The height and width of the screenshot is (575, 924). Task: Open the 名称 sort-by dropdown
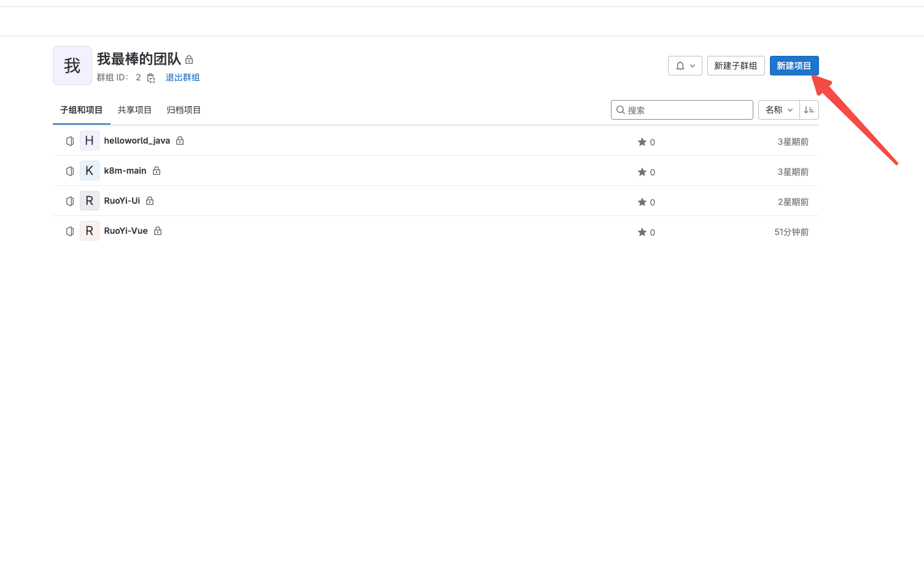click(x=778, y=110)
